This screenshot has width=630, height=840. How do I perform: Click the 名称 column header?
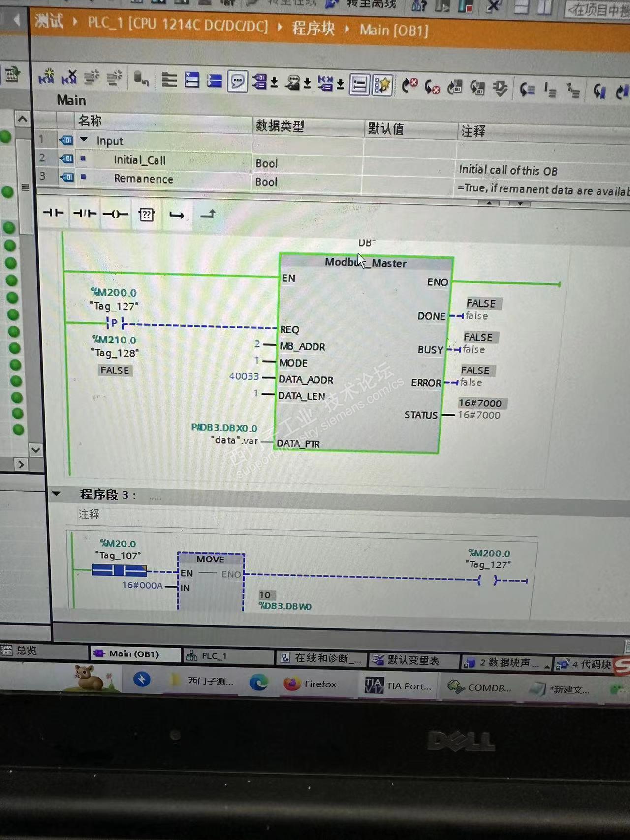[90, 120]
